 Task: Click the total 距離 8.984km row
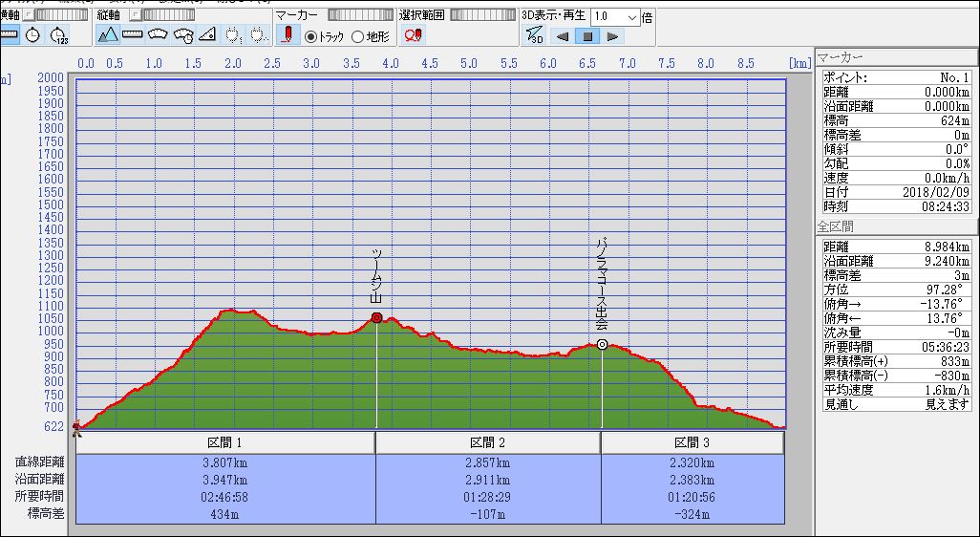tap(896, 247)
